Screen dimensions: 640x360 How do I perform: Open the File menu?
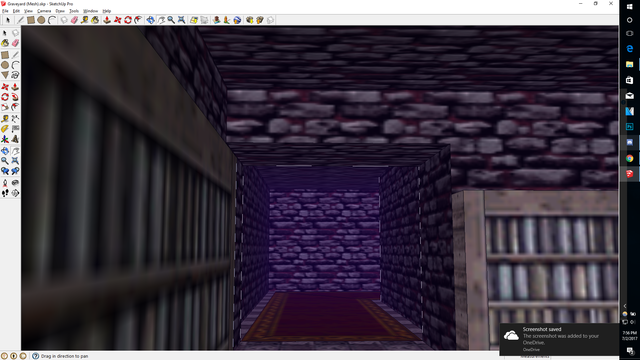point(5,11)
